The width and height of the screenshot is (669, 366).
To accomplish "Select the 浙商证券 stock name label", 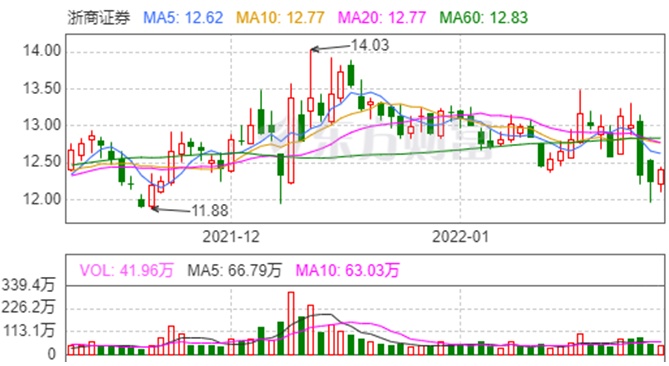I will [x=99, y=18].
